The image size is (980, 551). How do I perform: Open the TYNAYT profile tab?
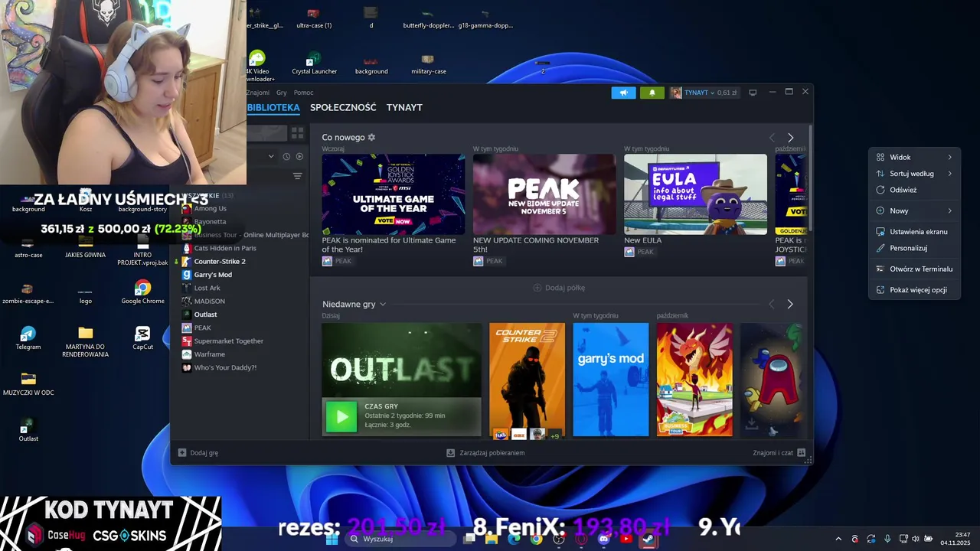(404, 107)
